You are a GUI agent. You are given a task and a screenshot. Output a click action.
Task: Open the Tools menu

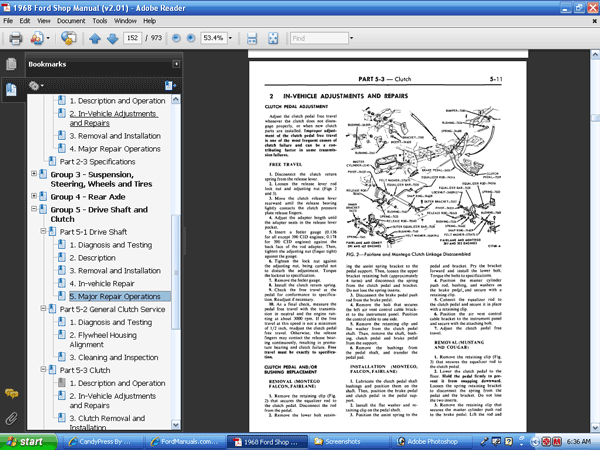coord(99,21)
